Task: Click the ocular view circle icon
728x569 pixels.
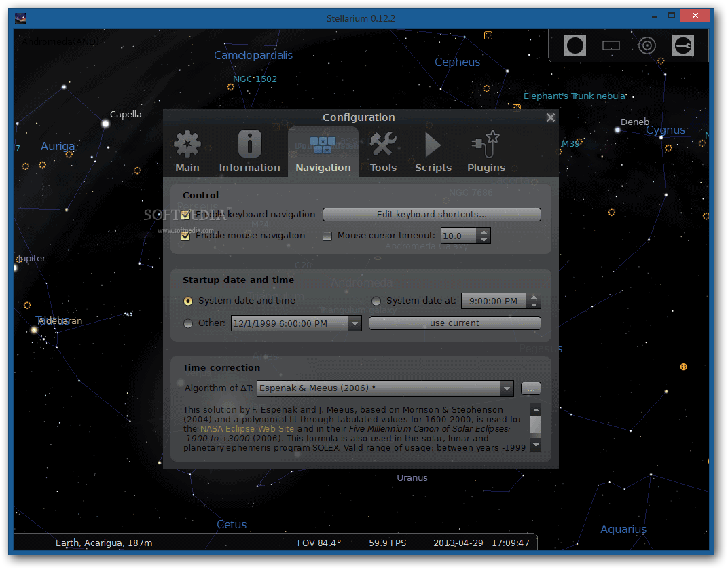Action: 575,45
